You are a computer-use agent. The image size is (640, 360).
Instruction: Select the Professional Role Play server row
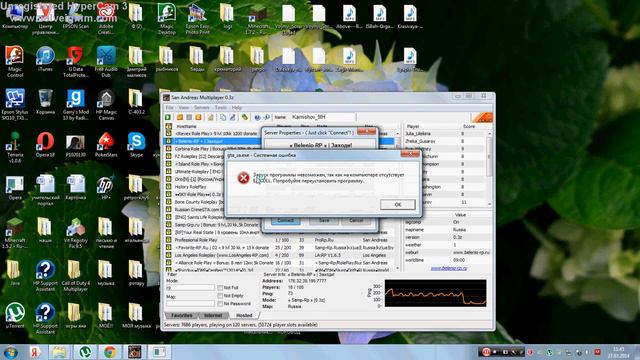coord(279,240)
